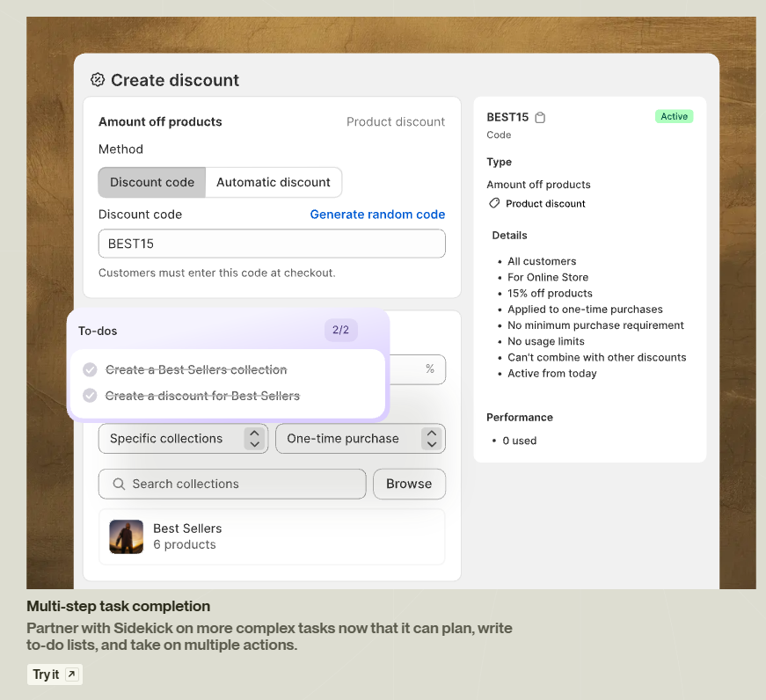
Task: Click the Try it button
Action: 54,674
